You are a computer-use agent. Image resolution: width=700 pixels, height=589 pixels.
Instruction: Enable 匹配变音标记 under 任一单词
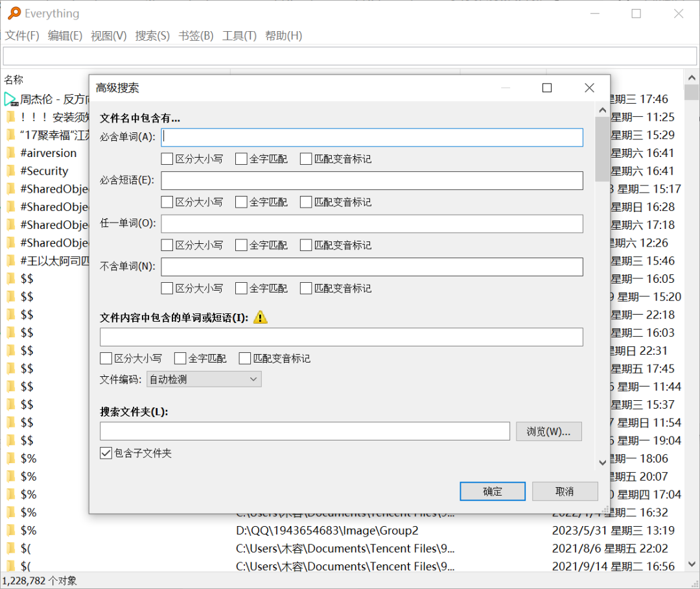306,245
